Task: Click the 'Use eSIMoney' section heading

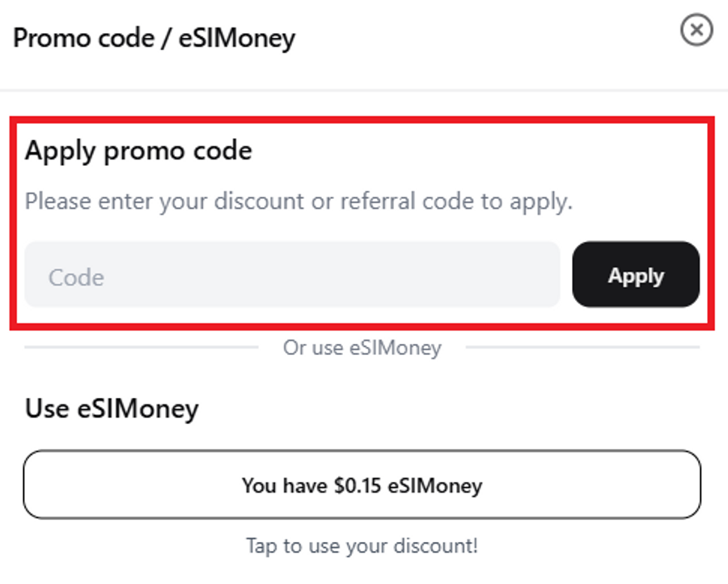Action: coord(112,408)
